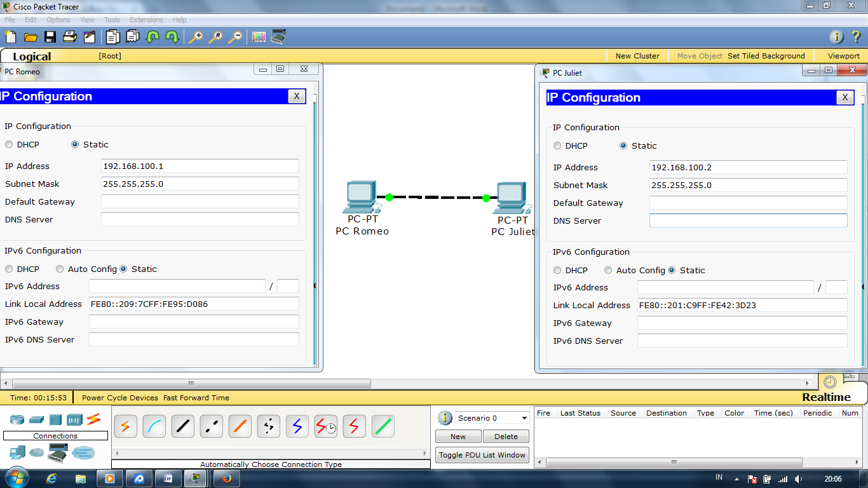
Task: Click the Paste toolbar icon
Action: point(133,37)
